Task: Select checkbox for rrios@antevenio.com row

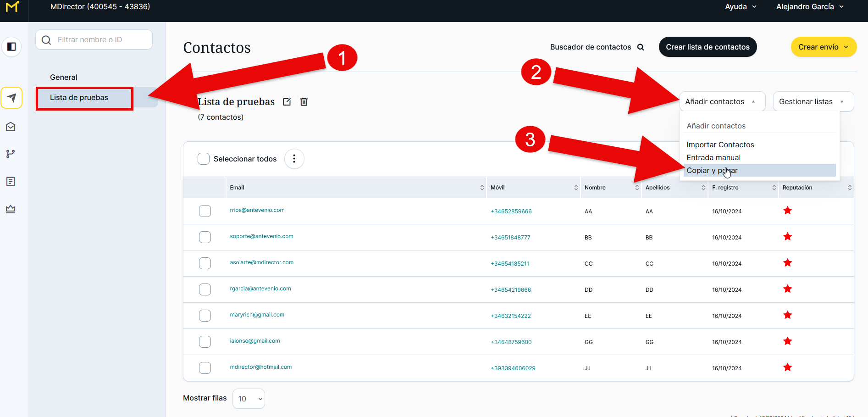Action: pos(205,211)
